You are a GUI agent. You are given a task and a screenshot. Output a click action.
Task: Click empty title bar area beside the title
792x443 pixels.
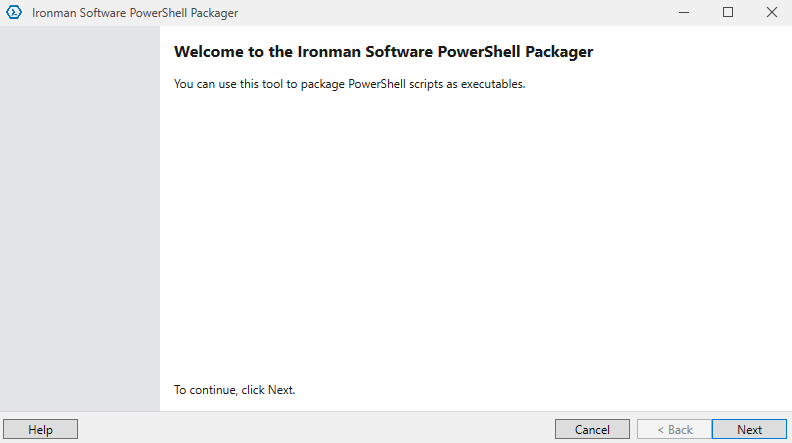[450, 13]
